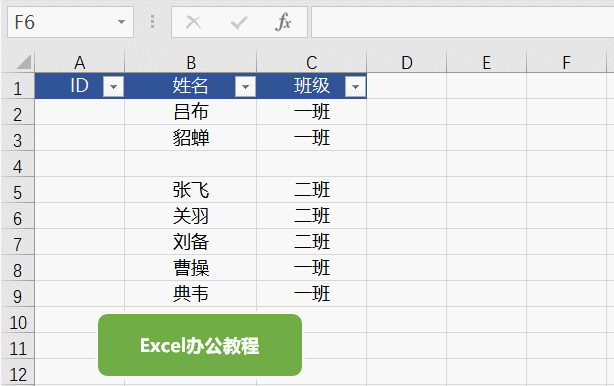Viewport: 614px width, 386px height.
Task: Click the cell containing 刘备
Action: [x=191, y=242]
